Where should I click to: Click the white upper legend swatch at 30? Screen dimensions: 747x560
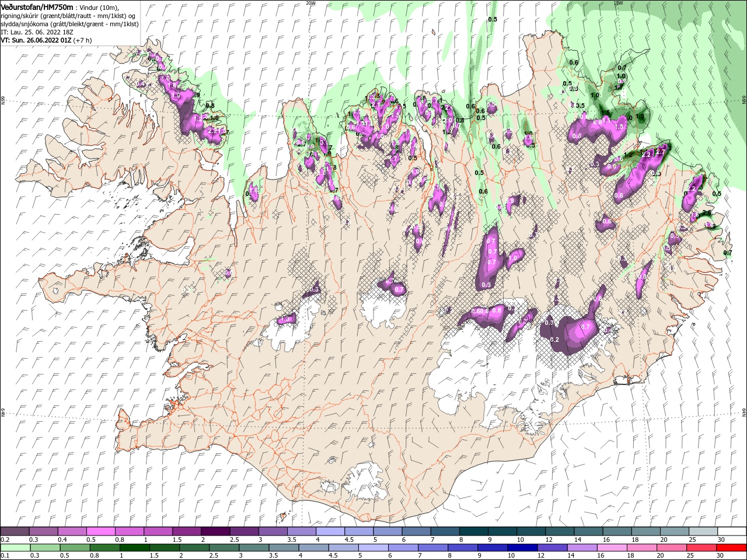click(731, 531)
